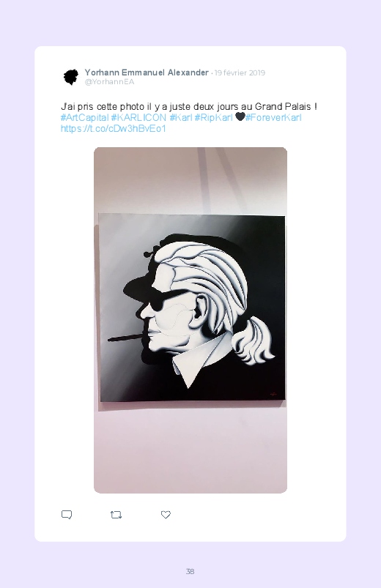Click page number 38 at the bottom
The height and width of the screenshot is (588, 381).
[190, 571]
